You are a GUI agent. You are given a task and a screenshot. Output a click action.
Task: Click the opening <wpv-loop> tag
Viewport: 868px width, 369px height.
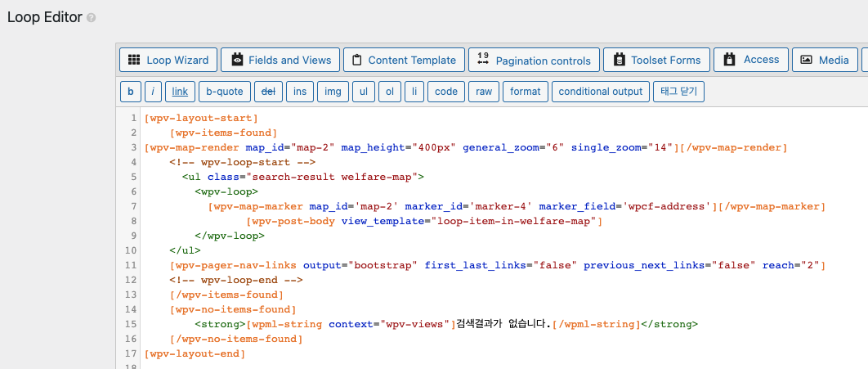coord(226,191)
